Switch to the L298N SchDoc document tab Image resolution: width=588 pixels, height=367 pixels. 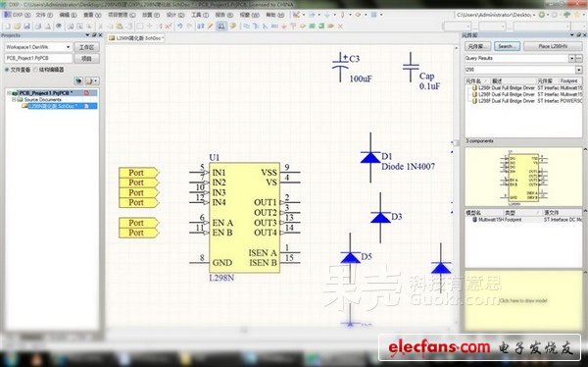coord(136,38)
